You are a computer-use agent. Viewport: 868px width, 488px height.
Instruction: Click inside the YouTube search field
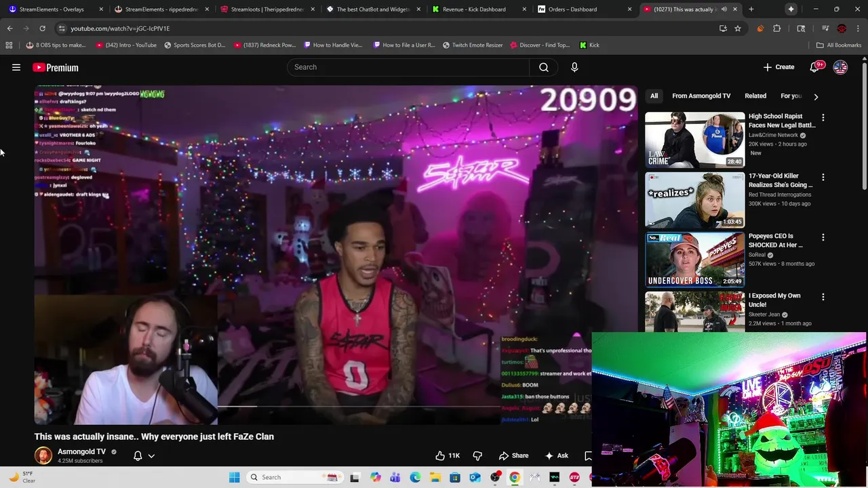[408, 67]
